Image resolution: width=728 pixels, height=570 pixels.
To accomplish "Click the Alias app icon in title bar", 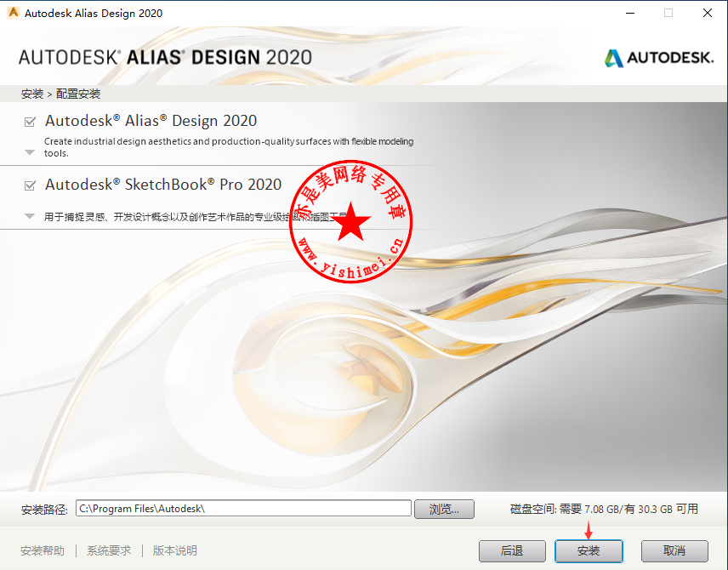I will [x=14, y=13].
